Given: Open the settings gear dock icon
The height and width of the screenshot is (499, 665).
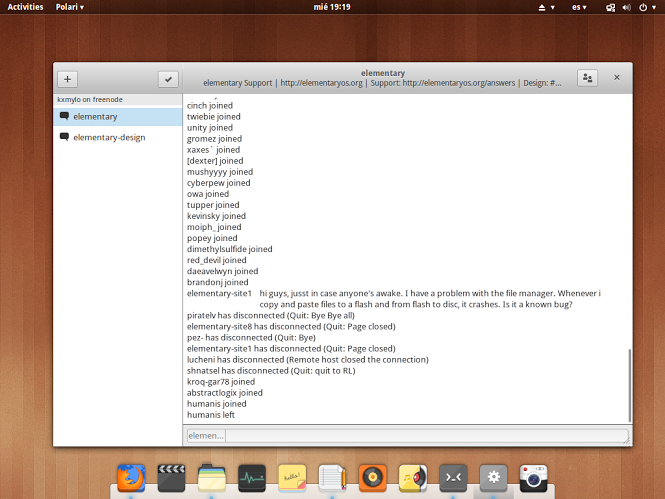Looking at the screenshot, I should [x=493, y=478].
